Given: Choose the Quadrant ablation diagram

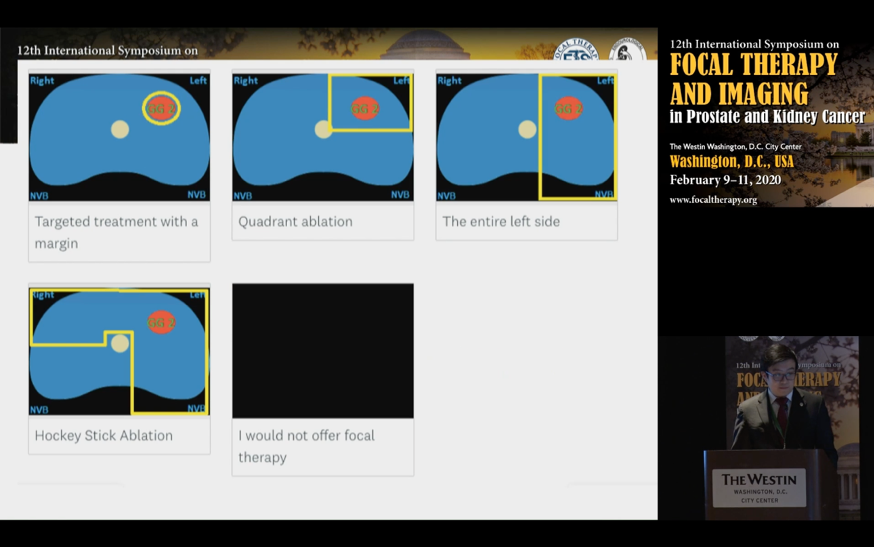Looking at the screenshot, I should coord(323,137).
